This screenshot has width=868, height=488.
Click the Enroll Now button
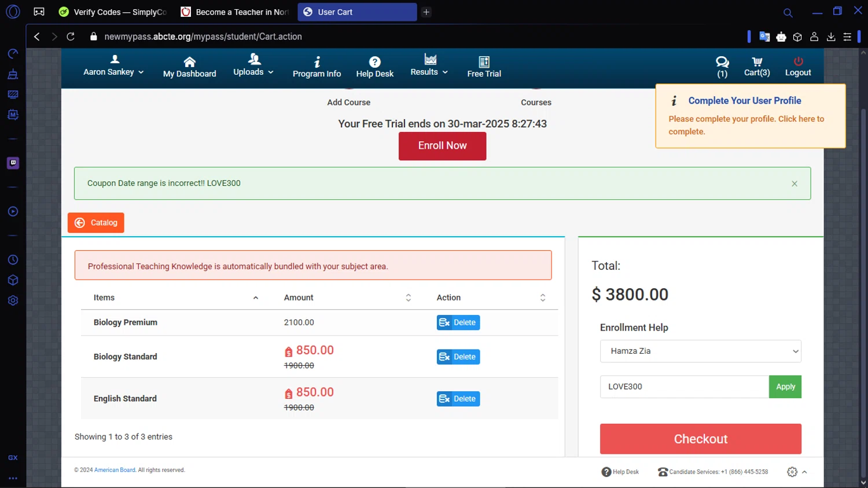click(442, 146)
